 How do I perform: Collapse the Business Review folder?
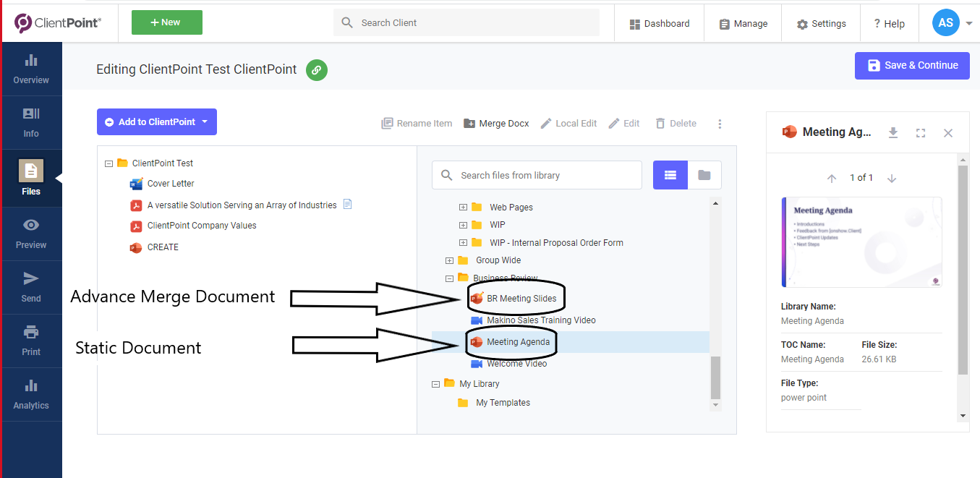point(449,278)
